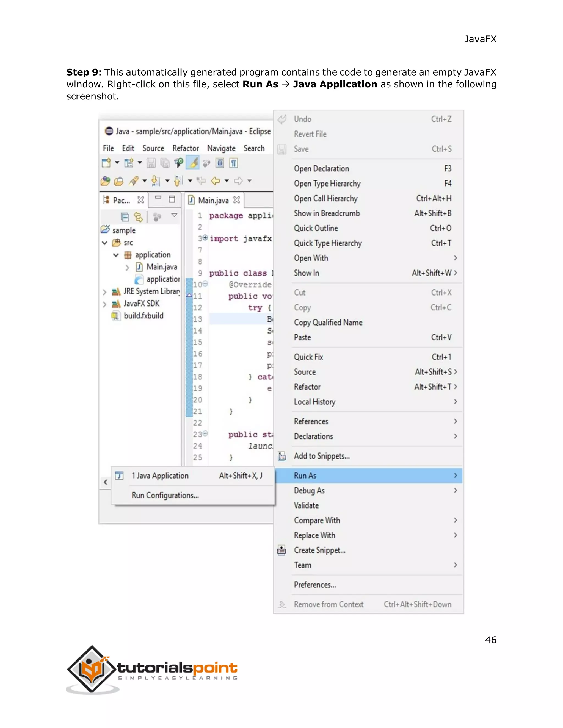Viewport: 563px width, 728px height.
Task: Choose 1 Java Application in submenu
Action: (x=193, y=476)
